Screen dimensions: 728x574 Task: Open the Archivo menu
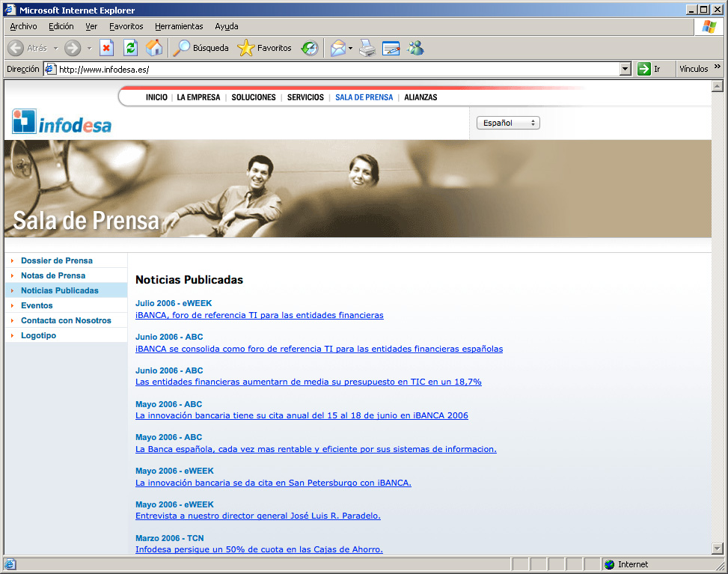(23, 26)
